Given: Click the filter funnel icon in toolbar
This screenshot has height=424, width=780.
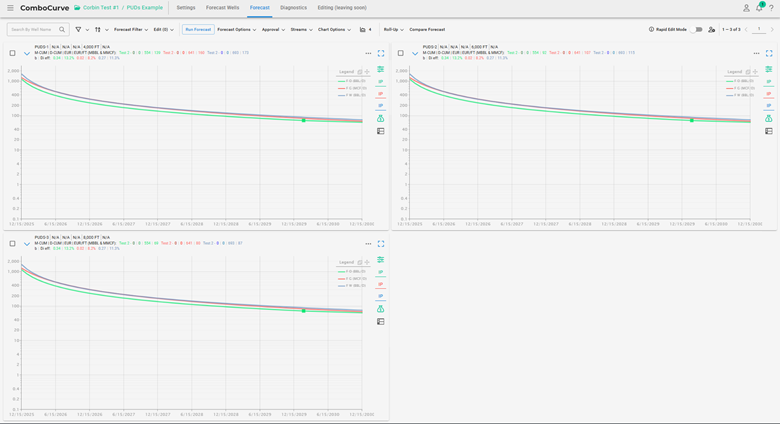Looking at the screenshot, I should (x=79, y=30).
